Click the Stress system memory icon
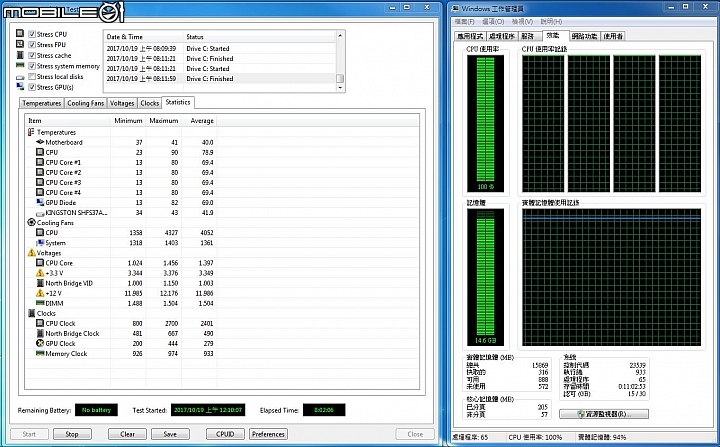The image size is (720, 447). pos(20,66)
